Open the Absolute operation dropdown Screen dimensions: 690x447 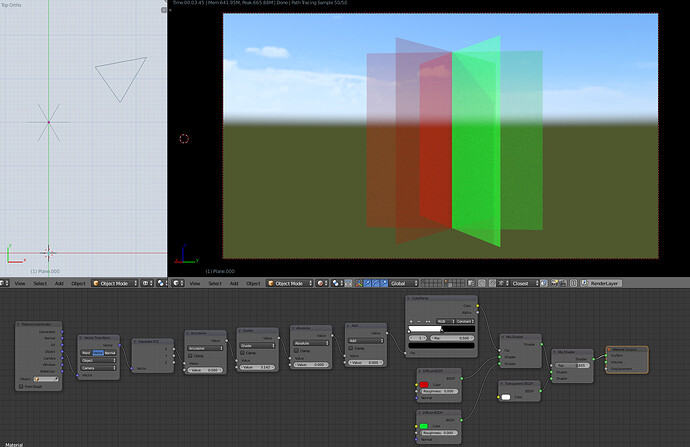click(311, 343)
